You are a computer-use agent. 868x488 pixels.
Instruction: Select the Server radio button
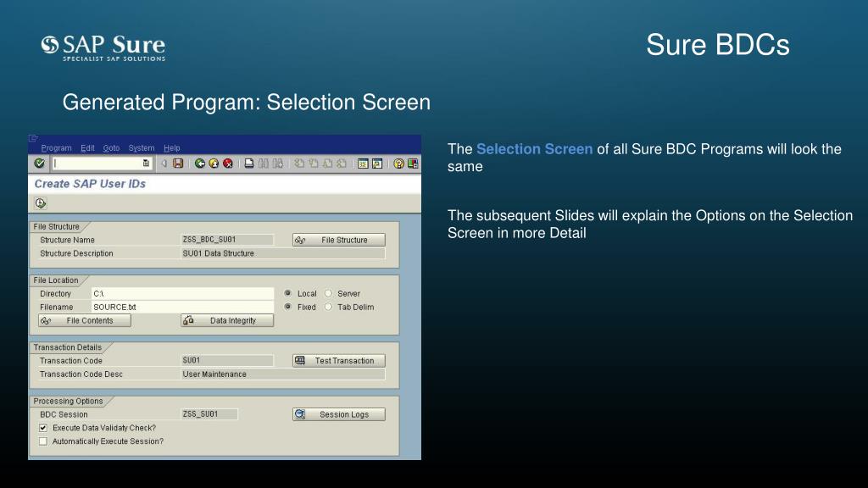(328, 293)
